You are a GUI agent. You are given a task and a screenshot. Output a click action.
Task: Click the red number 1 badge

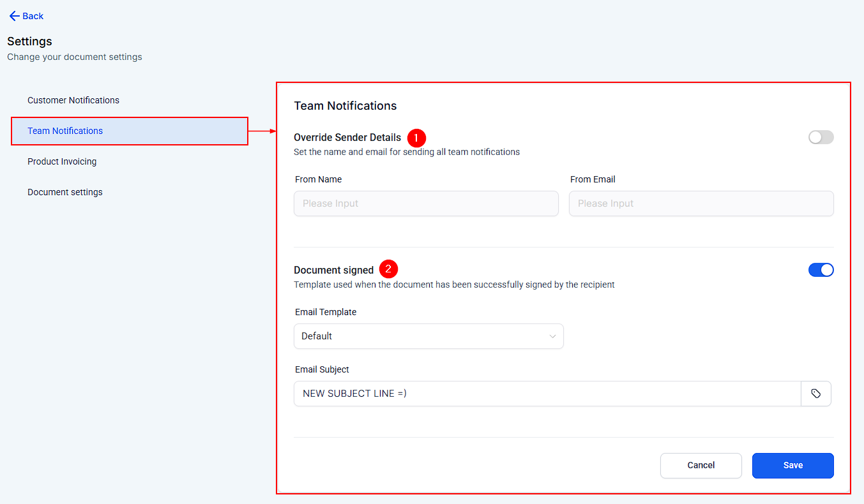[416, 137]
